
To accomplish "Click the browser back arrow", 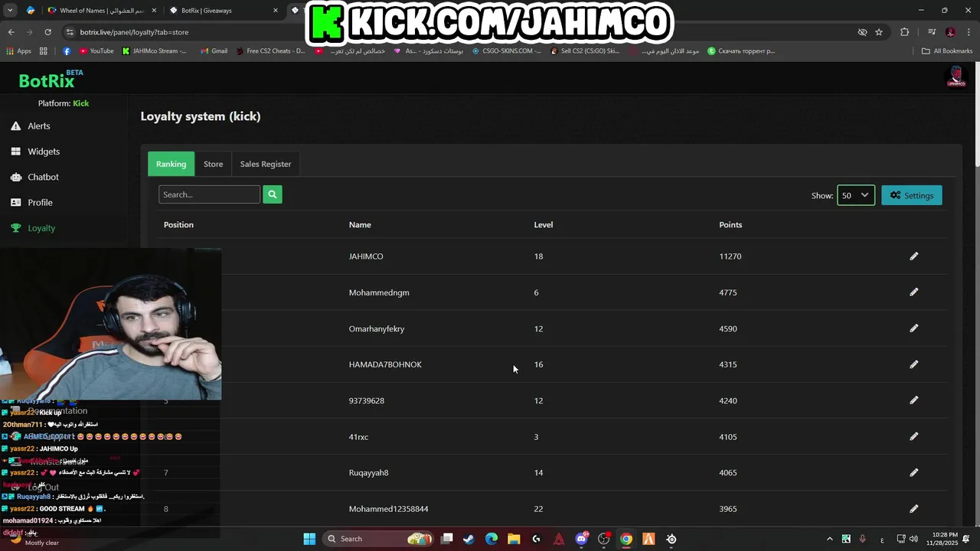I will 11,32.
